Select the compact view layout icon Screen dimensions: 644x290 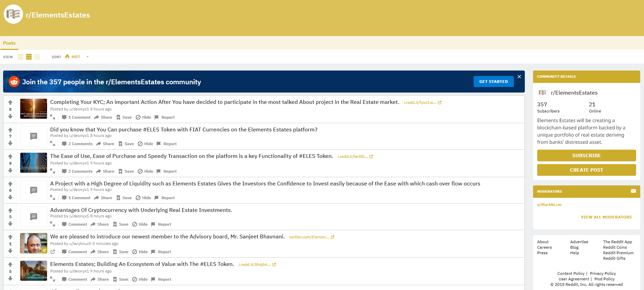[x=37, y=57]
